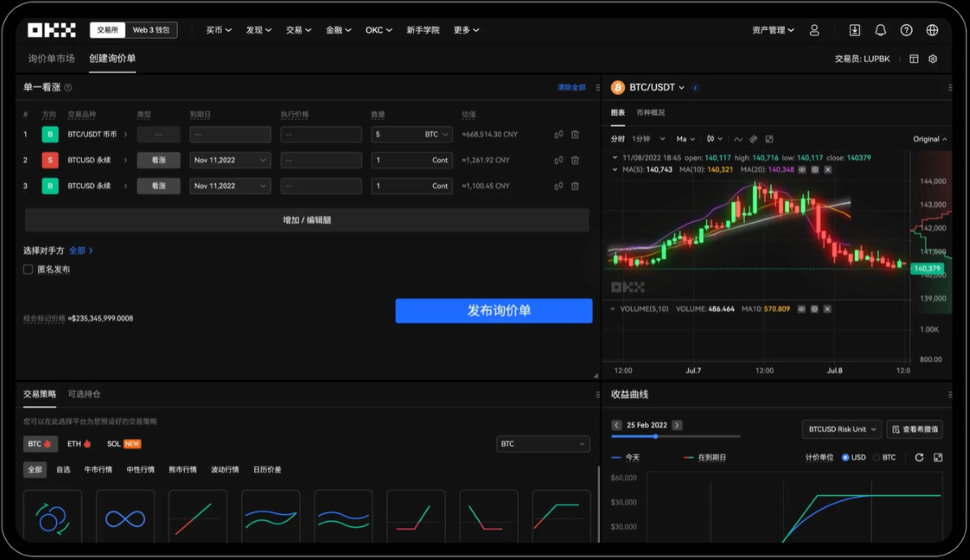Open the BTCUSD Risk Unit dropdown

(841, 429)
